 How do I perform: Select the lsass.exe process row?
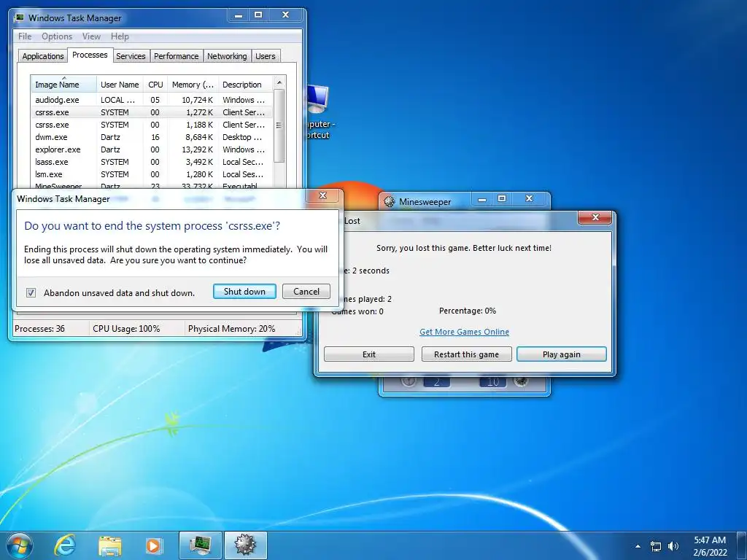pos(152,162)
